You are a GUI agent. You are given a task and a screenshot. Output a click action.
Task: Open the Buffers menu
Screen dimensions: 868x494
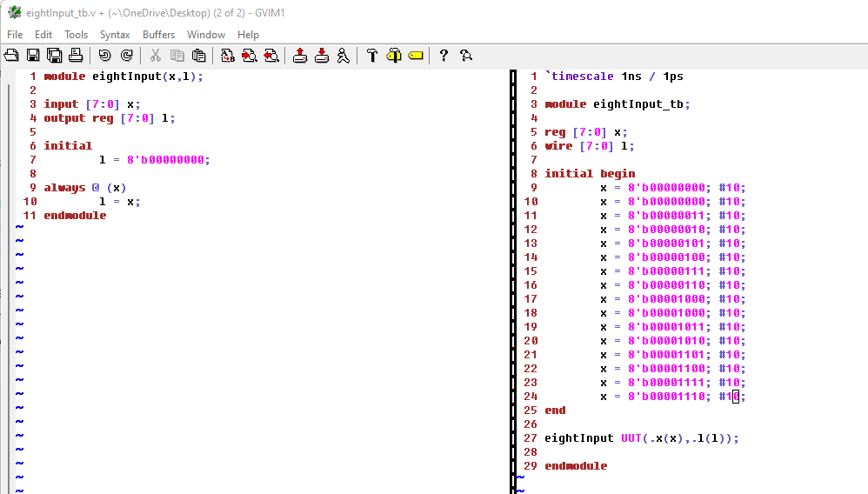tap(158, 35)
